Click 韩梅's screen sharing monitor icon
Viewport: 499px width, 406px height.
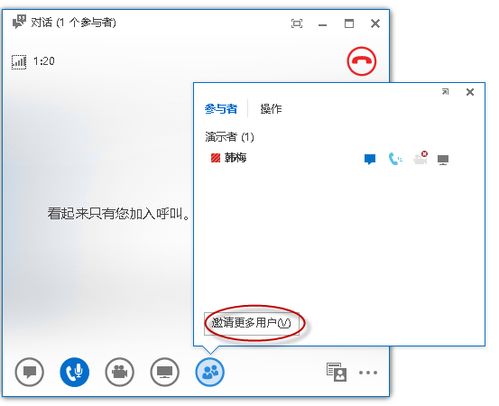point(443,160)
